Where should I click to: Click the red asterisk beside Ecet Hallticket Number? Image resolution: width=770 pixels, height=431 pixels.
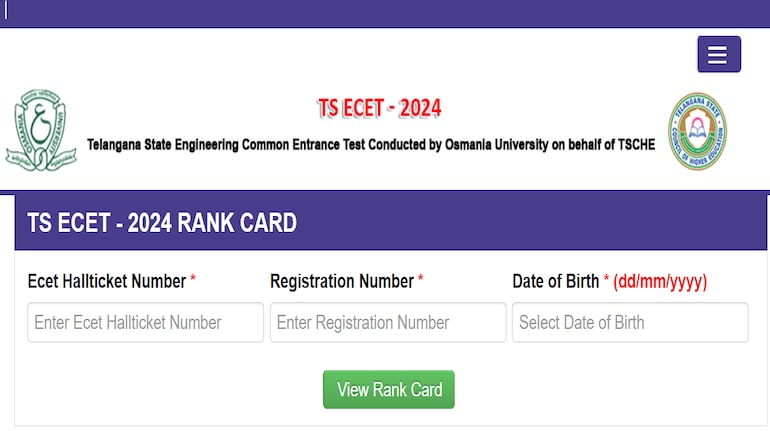(x=193, y=278)
